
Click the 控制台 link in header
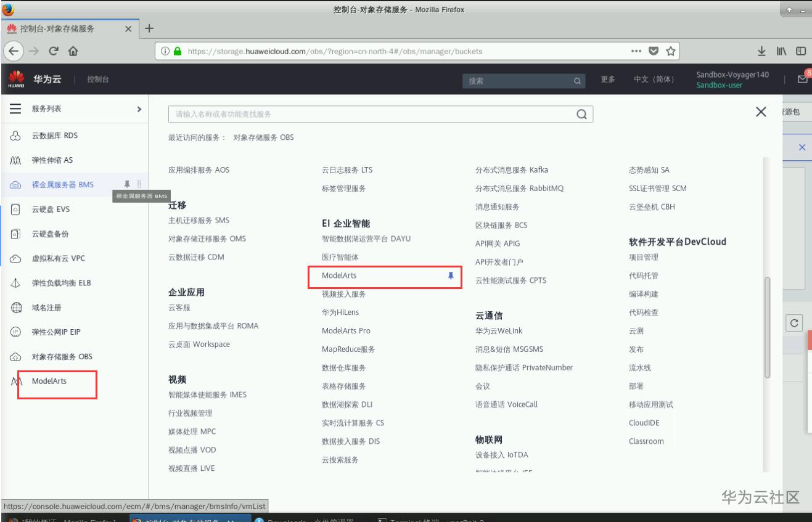pyautogui.click(x=99, y=81)
